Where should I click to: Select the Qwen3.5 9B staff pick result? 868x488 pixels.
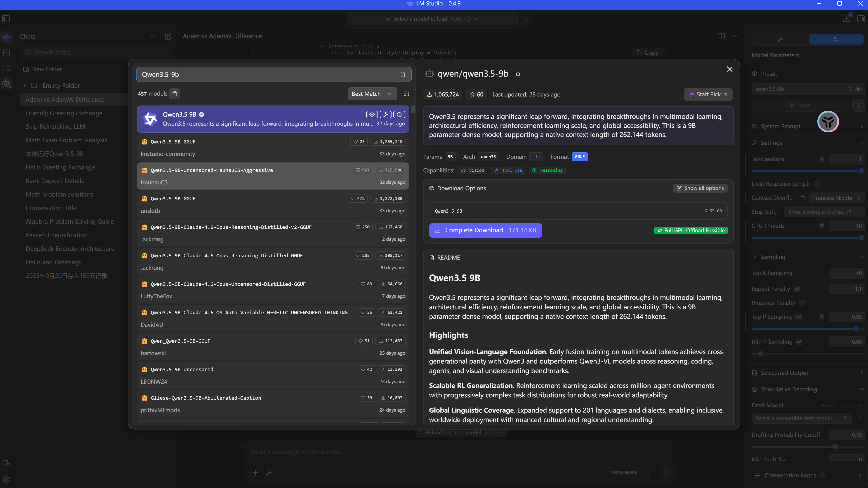click(273, 119)
